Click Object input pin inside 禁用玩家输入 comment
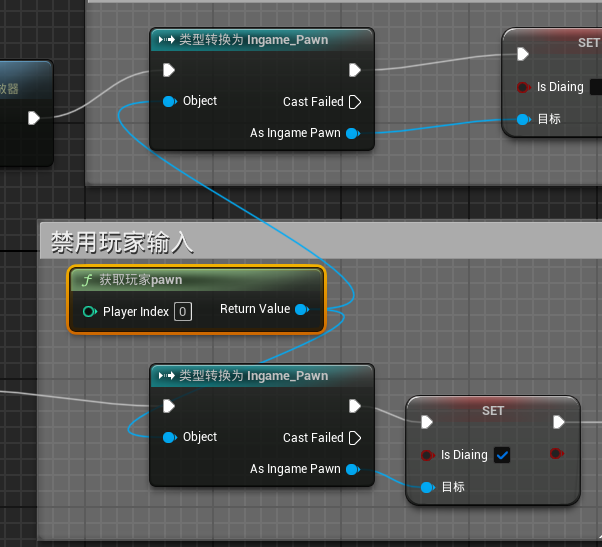Screen dimensions: 602x547 (x=169, y=437)
